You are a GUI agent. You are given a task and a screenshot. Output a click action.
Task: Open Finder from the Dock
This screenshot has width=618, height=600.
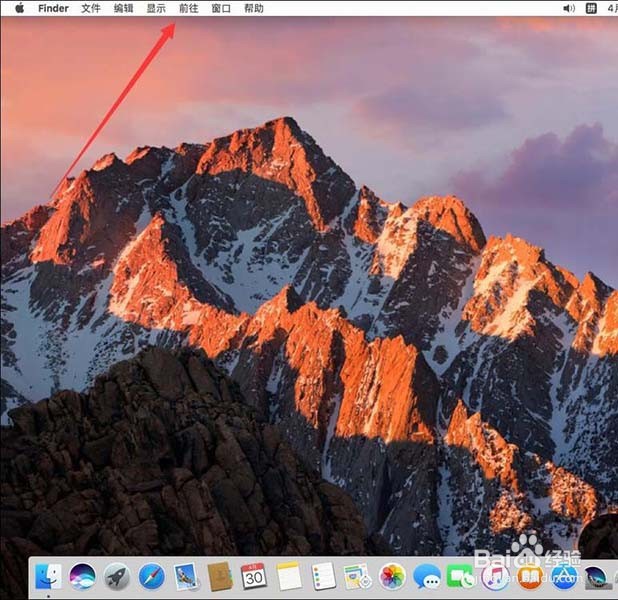point(48,576)
